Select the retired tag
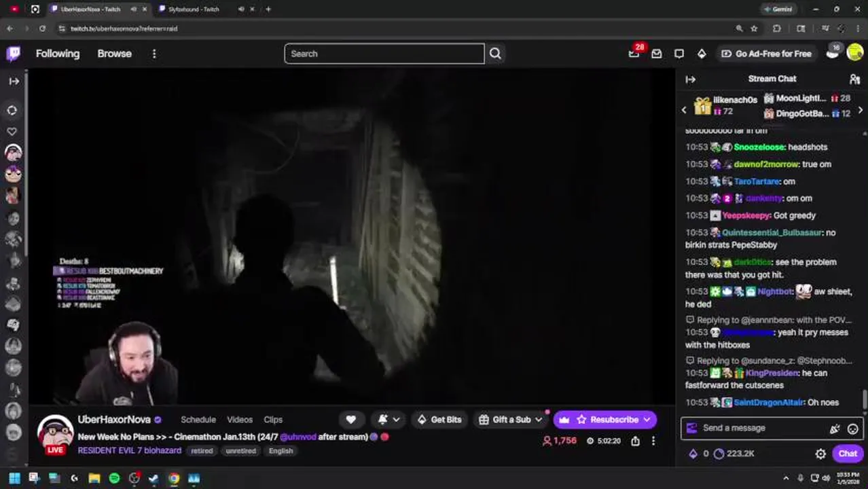 click(x=202, y=451)
